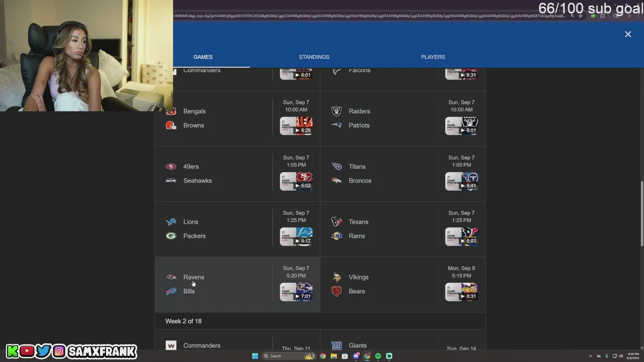
Task: Click the 'Week 2 of 18' heading
Action: tap(184, 321)
